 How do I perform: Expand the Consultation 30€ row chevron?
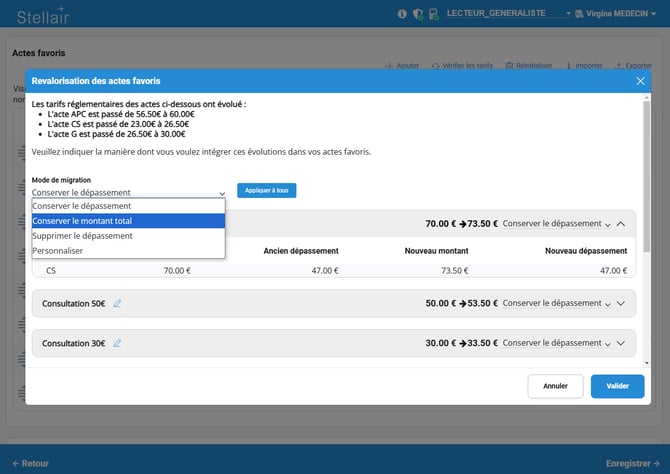point(621,343)
